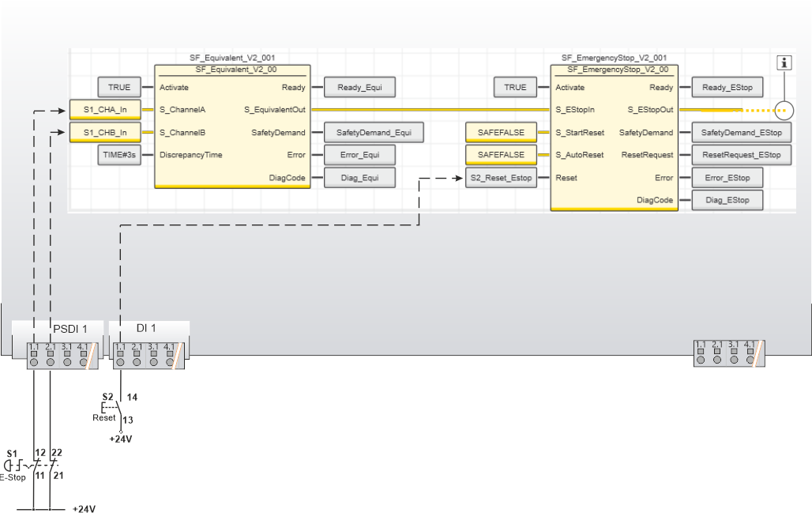This screenshot has height=513, width=812.
Task: Select the SF_EmergencyStop_V2_00 function block header
Action: click(614, 70)
